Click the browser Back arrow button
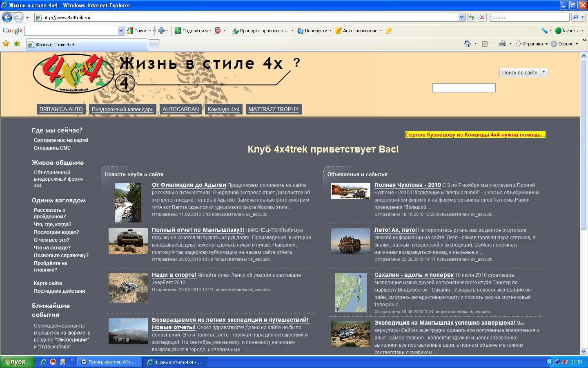Image resolution: width=588 pixels, height=368 pixels. tap(7, 17)
